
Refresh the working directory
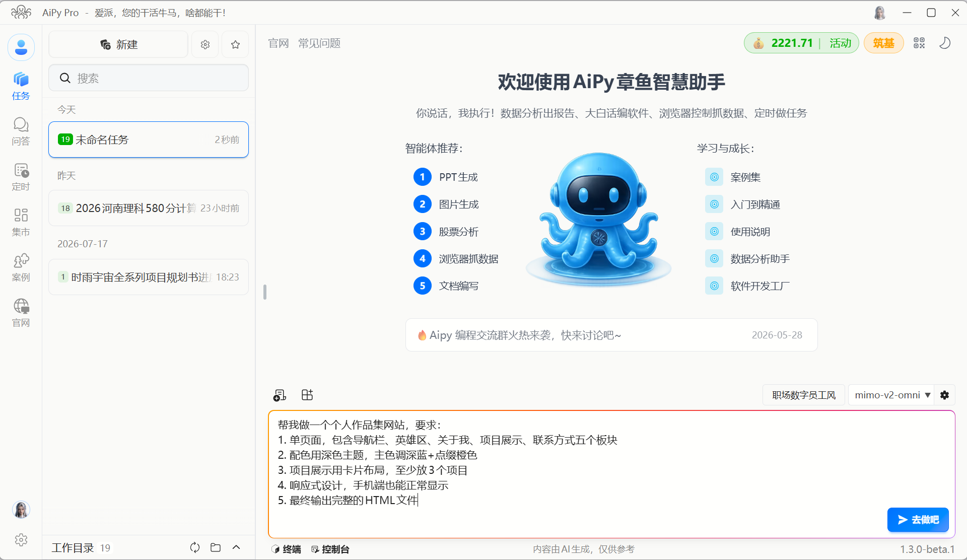(x=195, y=547)
